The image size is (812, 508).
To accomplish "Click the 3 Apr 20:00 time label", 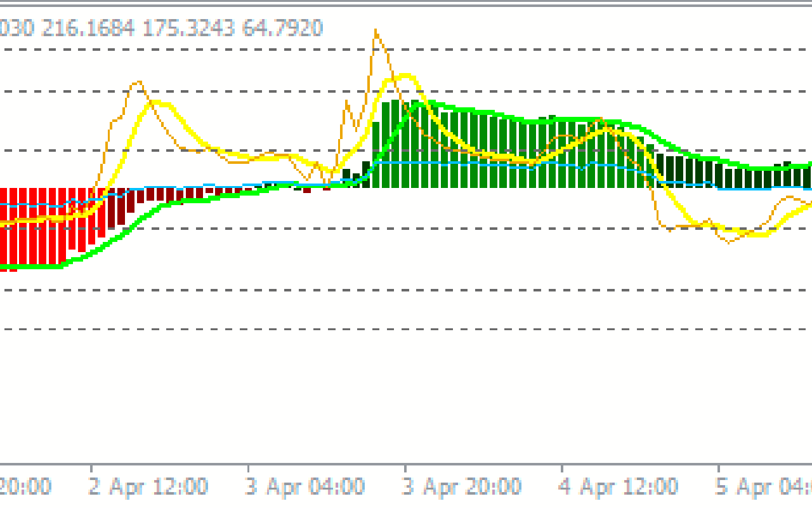I will pos(462,487).
